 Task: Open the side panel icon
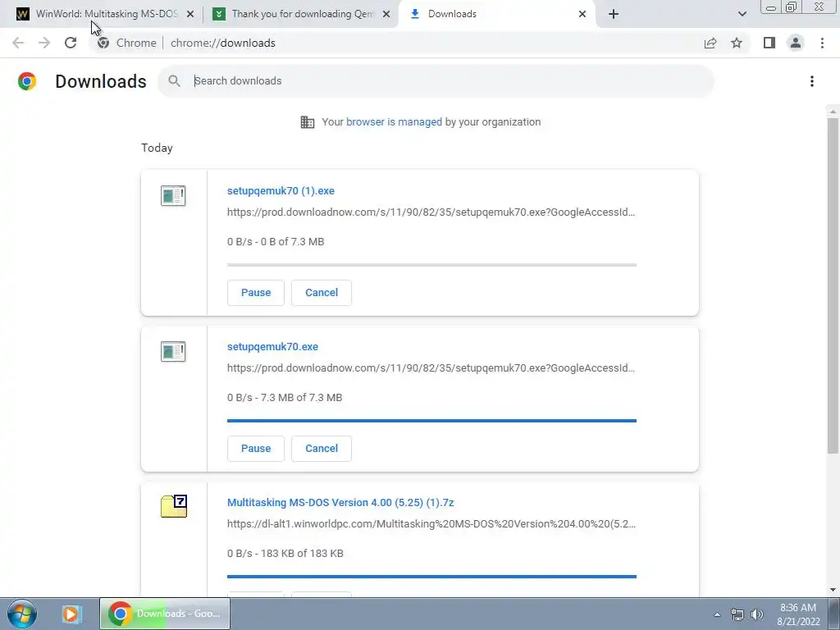(x=769, y=43)
